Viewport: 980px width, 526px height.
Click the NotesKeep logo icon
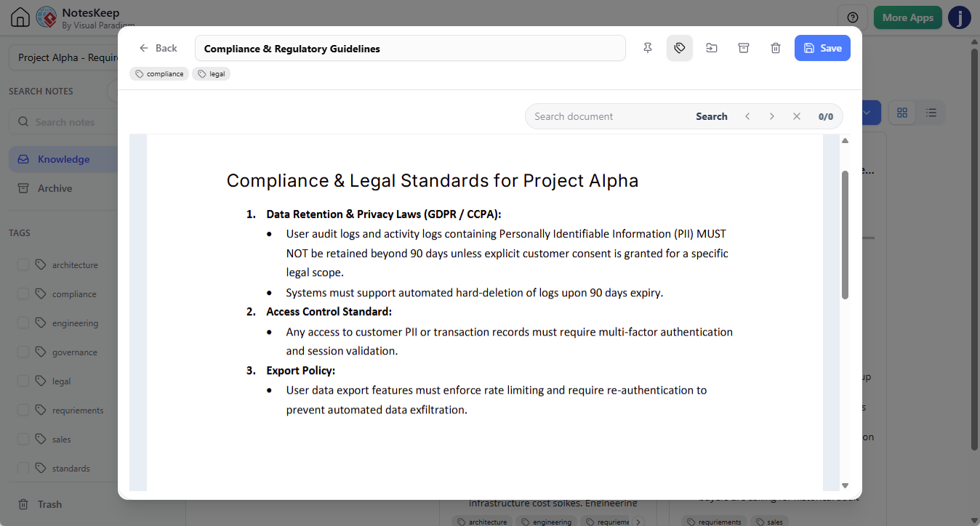click(x=47, y=17)
